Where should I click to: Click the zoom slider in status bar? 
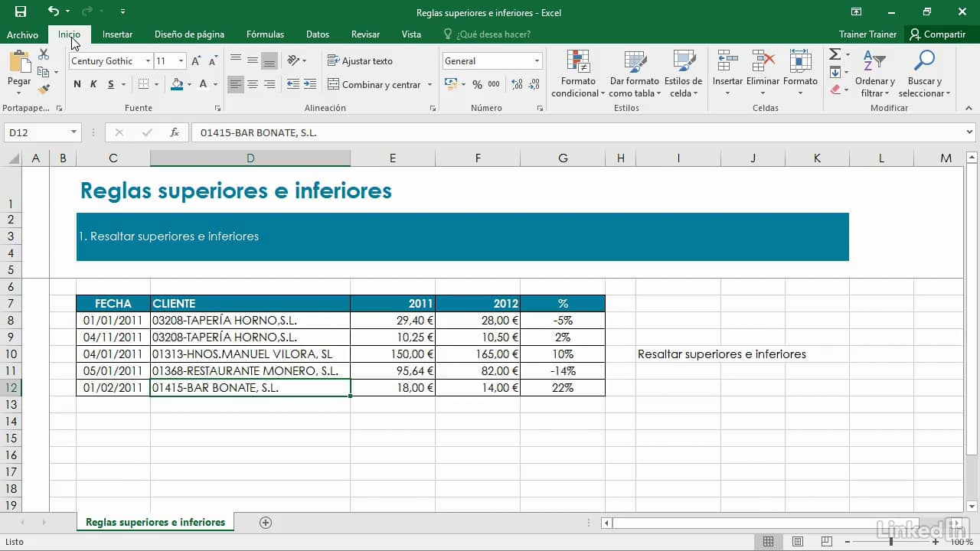(890, 542)
